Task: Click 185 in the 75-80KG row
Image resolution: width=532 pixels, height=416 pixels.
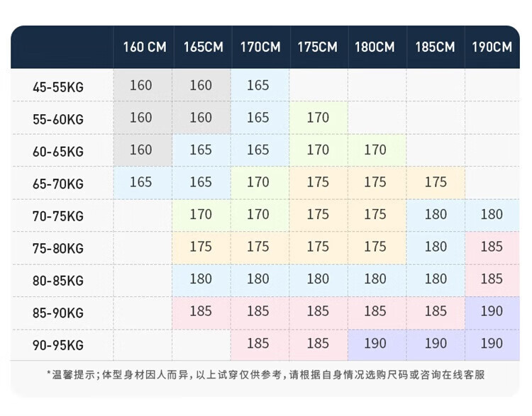Action: tap(492, 247)
